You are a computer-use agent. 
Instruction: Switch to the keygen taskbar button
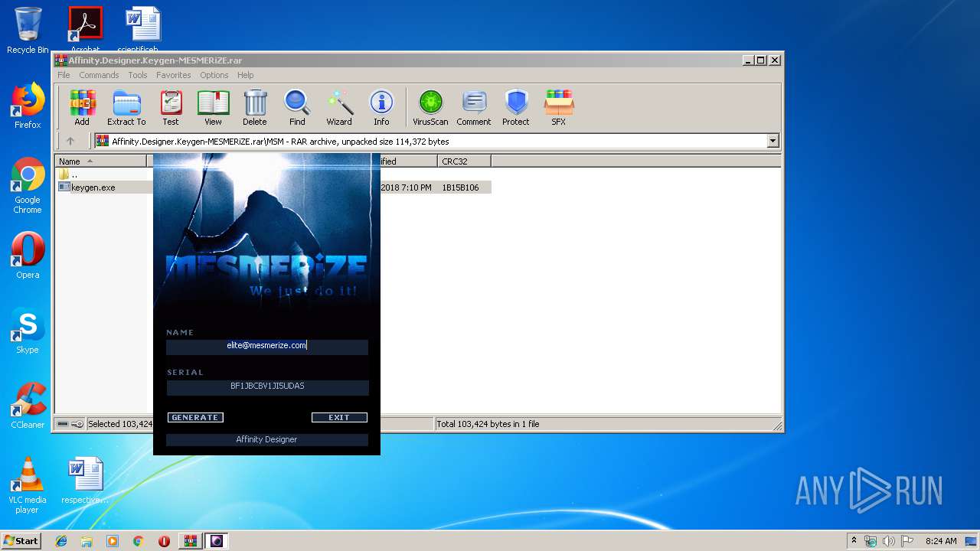(217, 541)
